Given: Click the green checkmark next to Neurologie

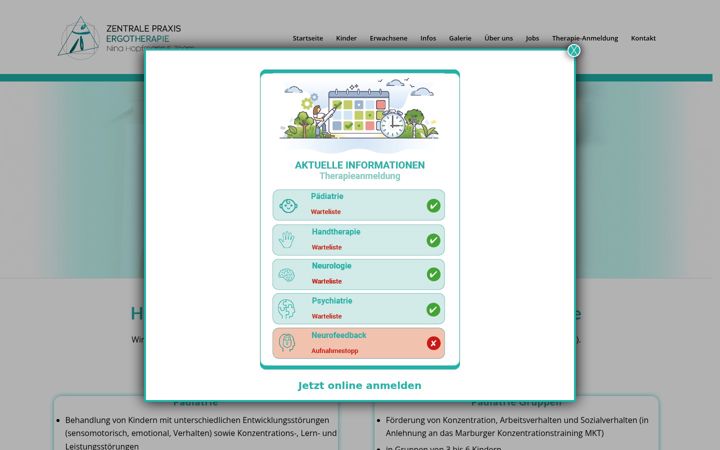Looking at the screenshot, I should click(433, 275).
